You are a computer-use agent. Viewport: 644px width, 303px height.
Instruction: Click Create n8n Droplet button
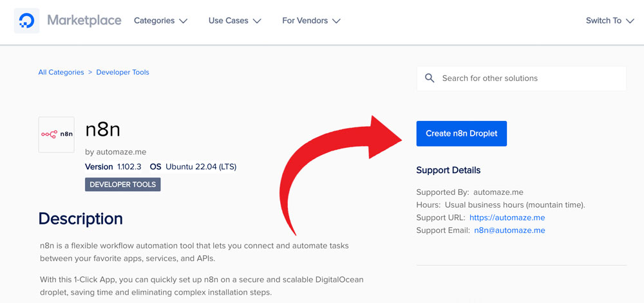pyautogui.click(x=462, y=133)
